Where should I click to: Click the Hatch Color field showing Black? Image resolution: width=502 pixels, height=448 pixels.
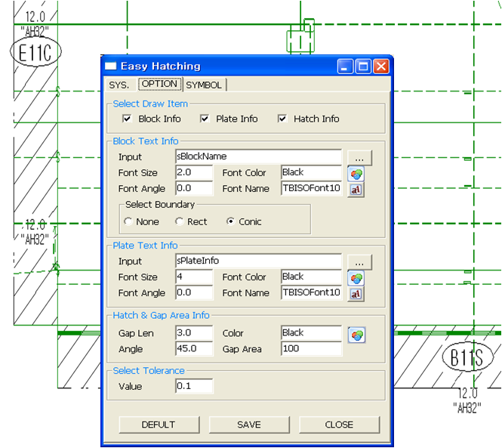tap(310, 333)
